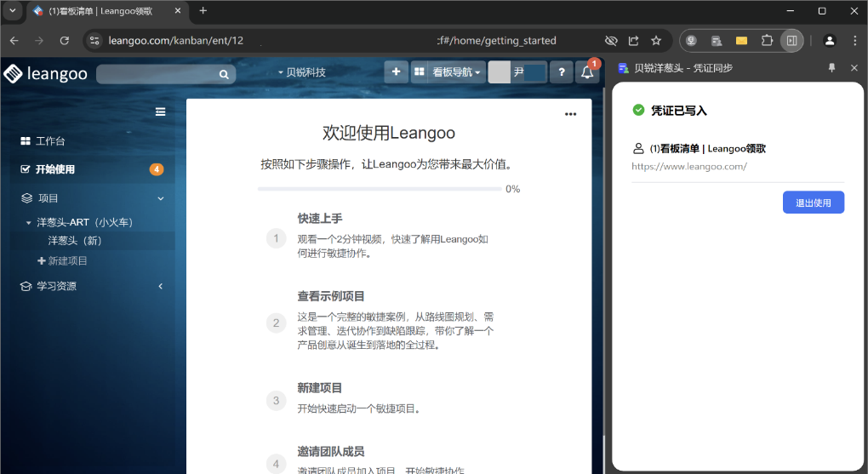Close the 看板清单 Leangoo tab
Viewport: 868px width, 474px height.
click(x=178, y=10)
